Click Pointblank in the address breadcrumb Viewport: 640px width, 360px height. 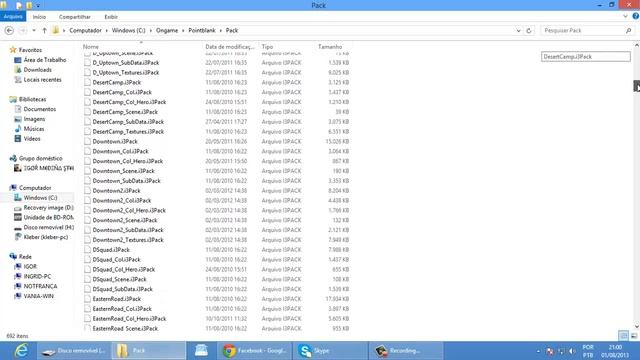pyautogui.click(x=202, y=31)
